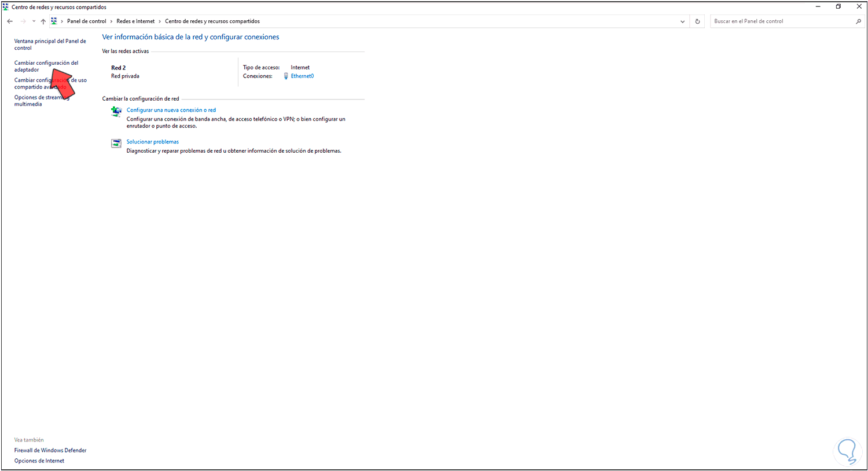This screenshot has height=471, width=868.
Task: Open Configurar una nueva conexión o red
Action: point(171,110)
